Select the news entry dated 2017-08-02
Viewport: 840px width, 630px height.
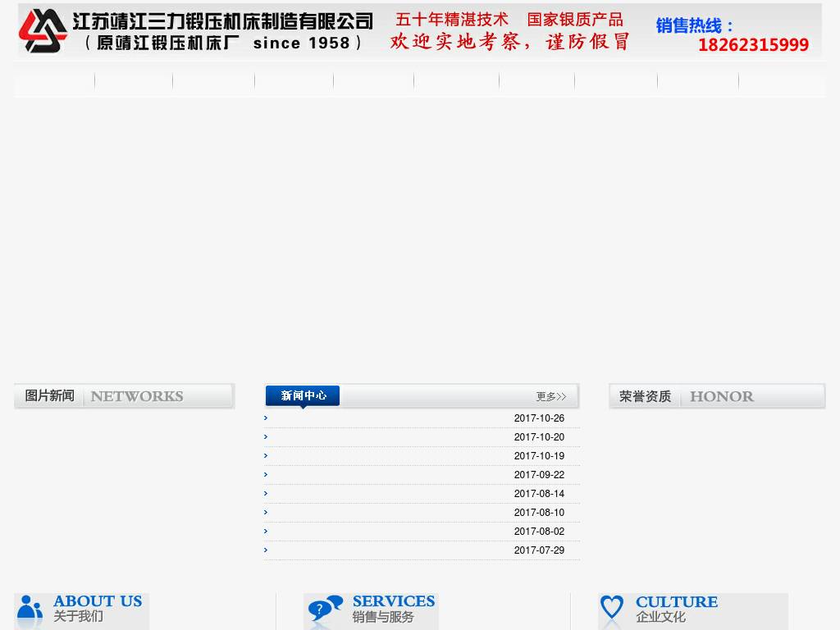click(422, 531)
